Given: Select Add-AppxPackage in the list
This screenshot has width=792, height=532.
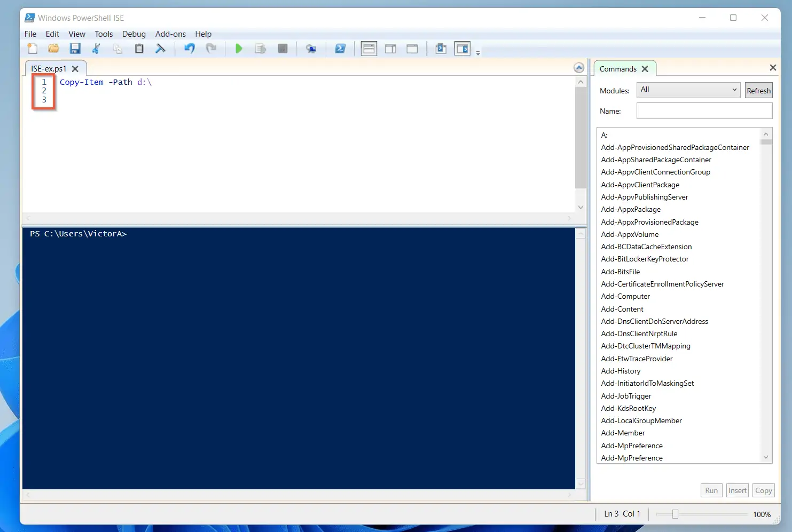Looking at the screenshot, I should pos(631,209).
